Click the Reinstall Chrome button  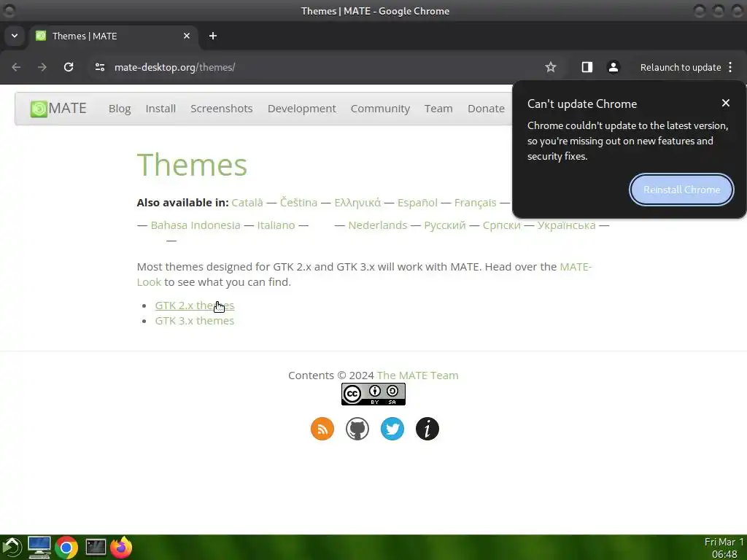pos(682,190)
